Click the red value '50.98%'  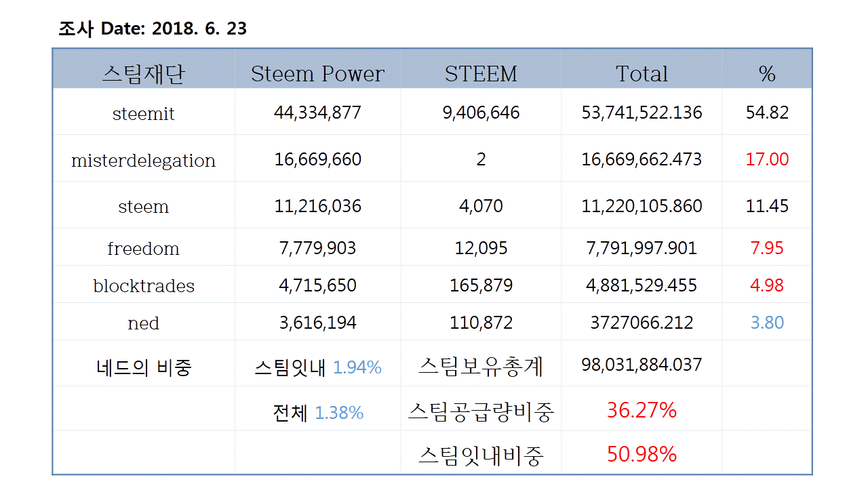pos(642,454)
